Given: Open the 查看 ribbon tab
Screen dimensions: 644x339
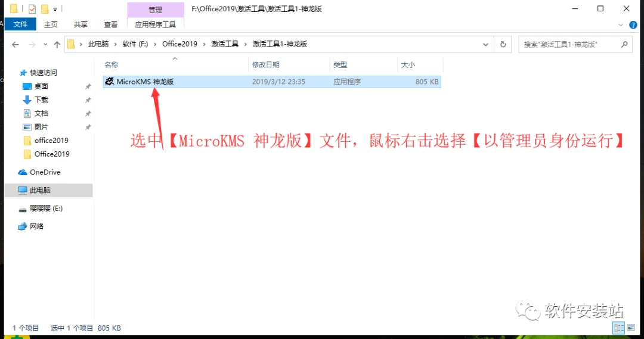Looking at the screenshot, I should click(x=110, y=24).
